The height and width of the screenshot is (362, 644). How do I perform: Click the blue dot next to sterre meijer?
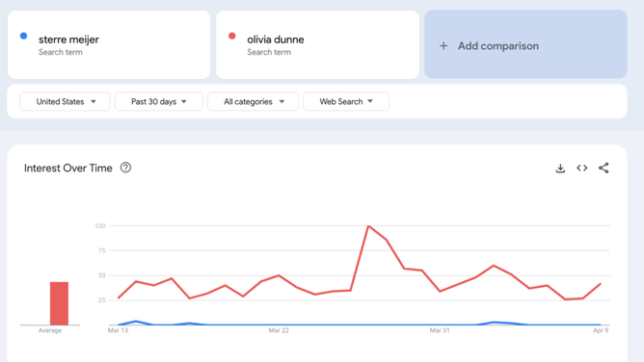coord(24,36)
